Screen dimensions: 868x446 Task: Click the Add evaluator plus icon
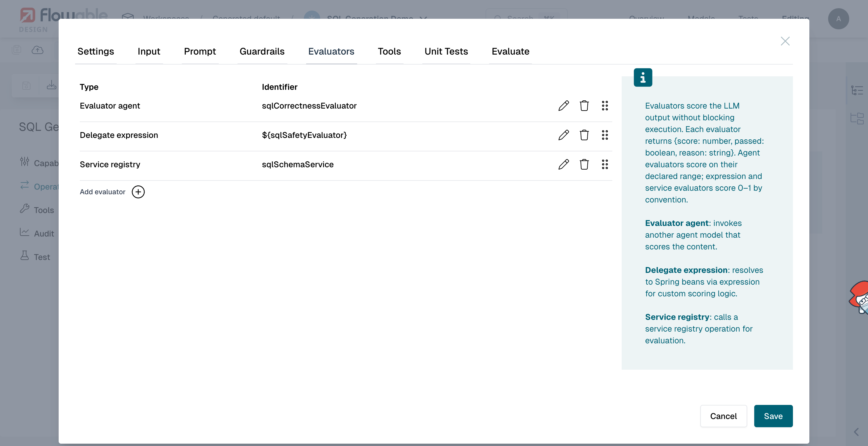click(138, 192)
